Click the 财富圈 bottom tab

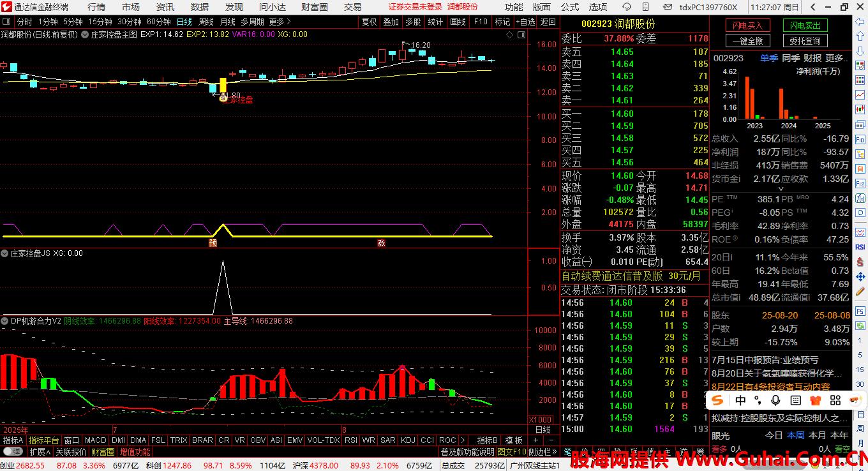click(x=103, y=452)
